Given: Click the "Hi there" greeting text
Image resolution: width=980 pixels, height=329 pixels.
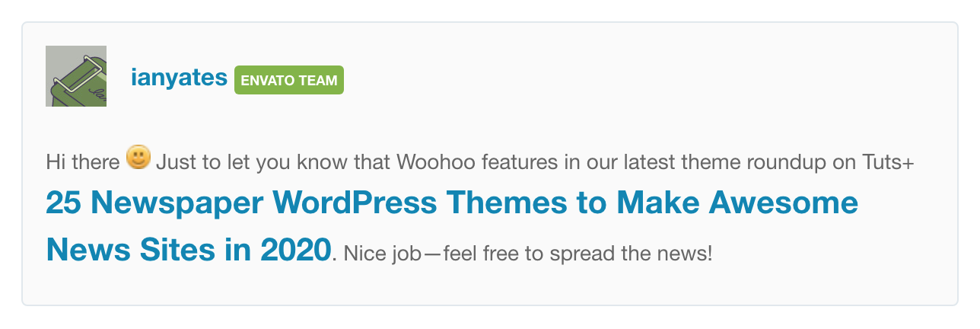Looking at the screenshot, I should point(83,162).
